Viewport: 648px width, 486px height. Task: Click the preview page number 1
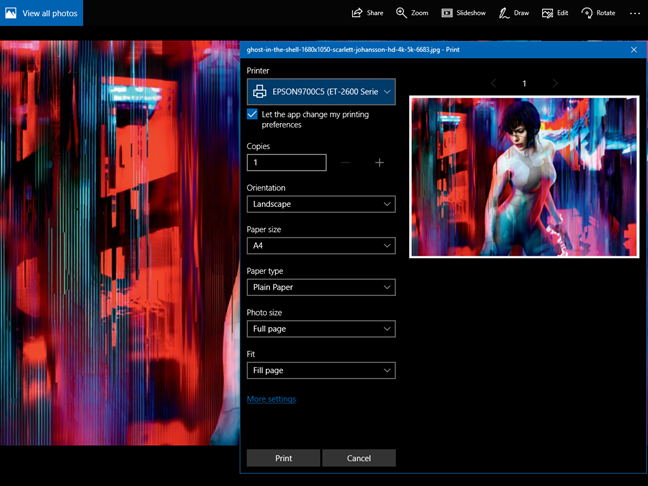524,83
